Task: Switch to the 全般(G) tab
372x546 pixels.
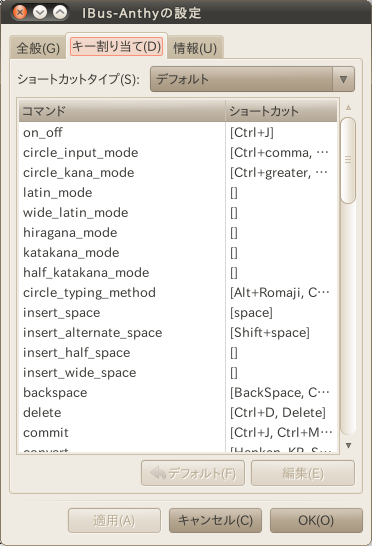Action: point(38,48)
